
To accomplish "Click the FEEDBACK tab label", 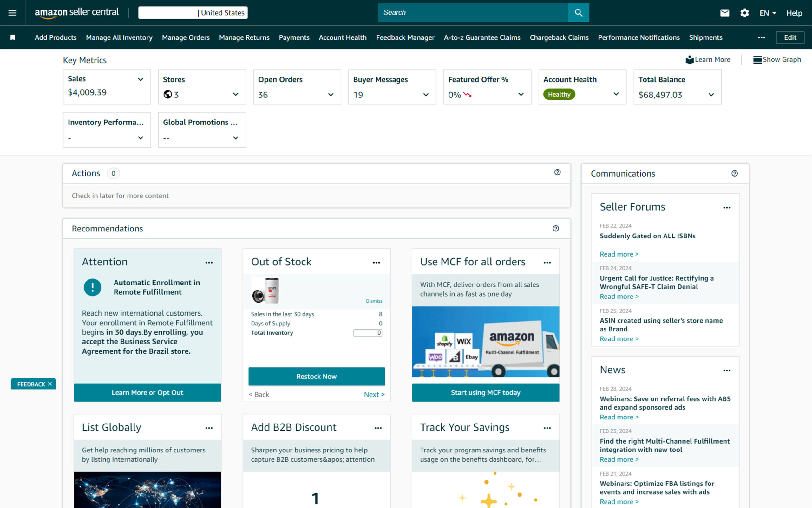I will 31,384.
